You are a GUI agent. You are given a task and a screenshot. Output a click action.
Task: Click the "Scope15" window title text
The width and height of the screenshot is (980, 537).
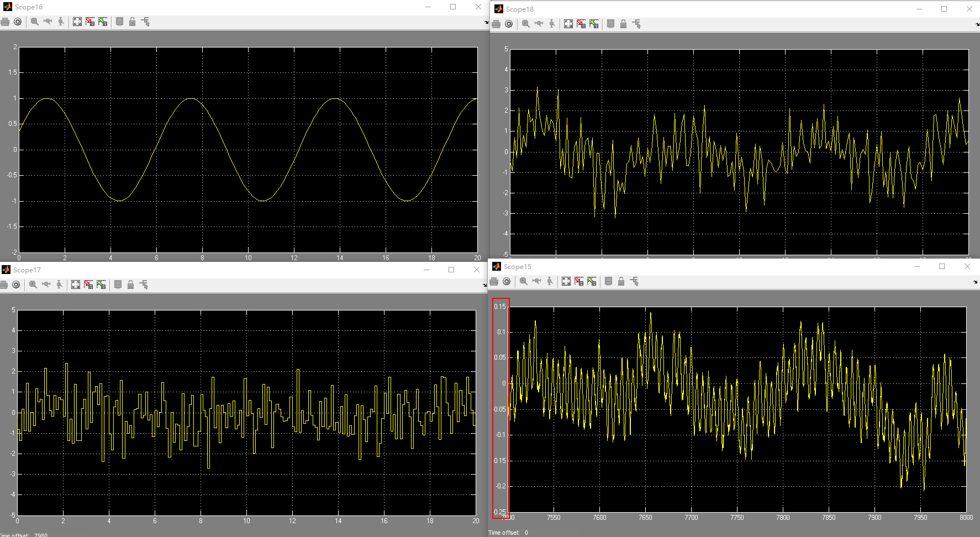coord(518,267)
